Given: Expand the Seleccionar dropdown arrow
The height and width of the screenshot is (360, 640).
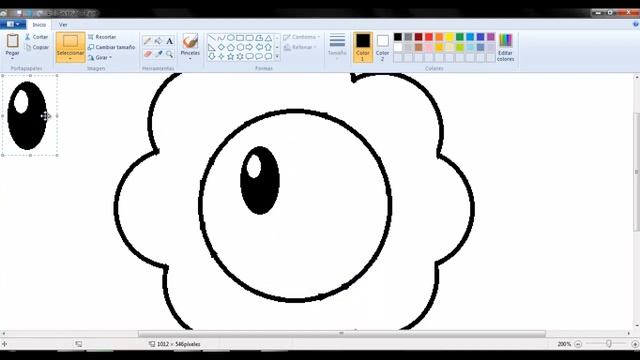Looking at the screenshot, I should point(70,59).
